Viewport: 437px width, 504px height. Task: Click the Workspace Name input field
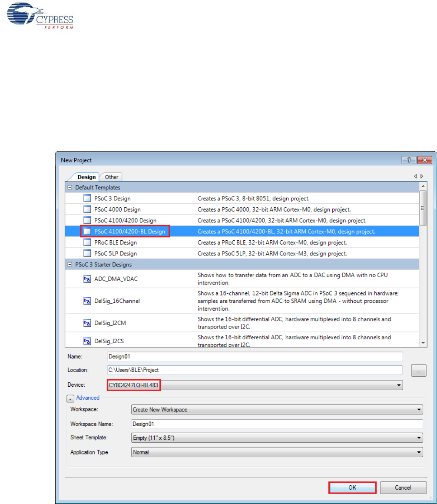pyautogui.click(x=277, y=424)
